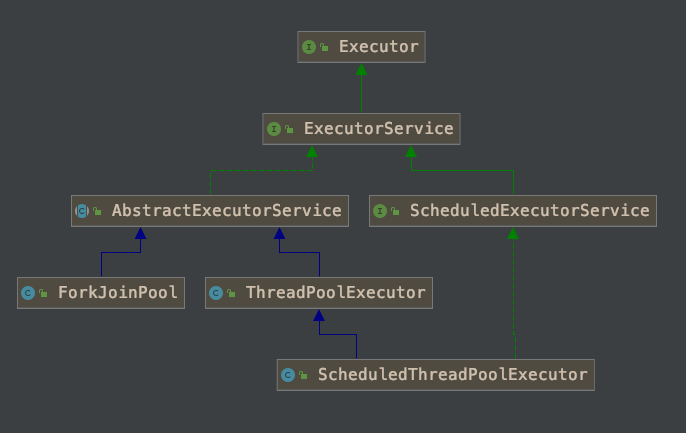Click the visibility lock icon on ExecutorService
The image size is (686, 433).
tap(289, 129)
